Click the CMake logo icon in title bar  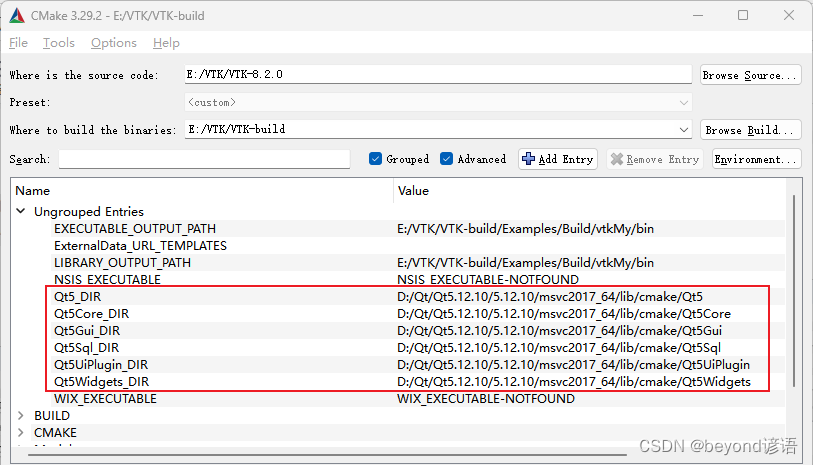point(17,16)
